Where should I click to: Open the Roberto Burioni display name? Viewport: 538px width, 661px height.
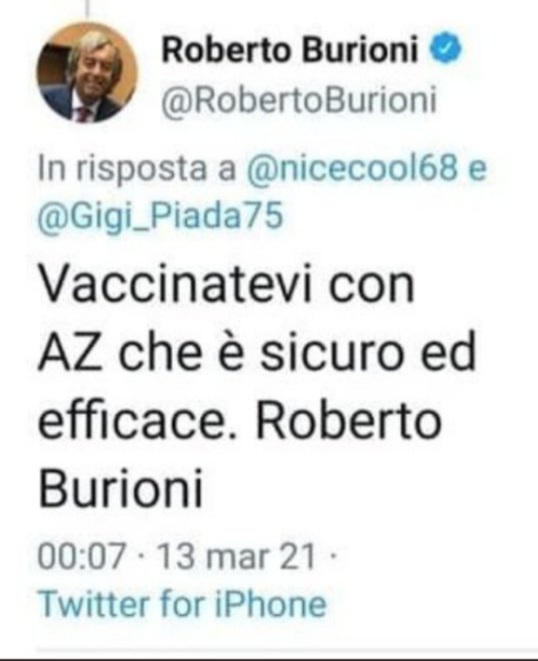tap(291, 49)
